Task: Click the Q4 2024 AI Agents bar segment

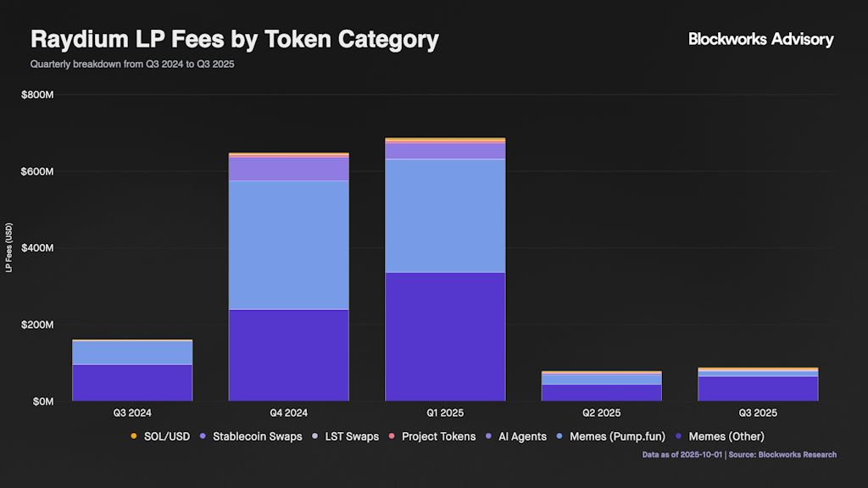Action: click(x=289, y=169)
